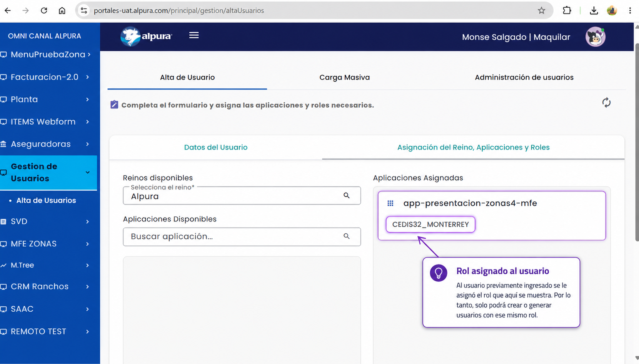Expand the SAAC menu chevron
Image resolution: width=639 pixels, height=364 pixels.
click(x=88, y=309)
